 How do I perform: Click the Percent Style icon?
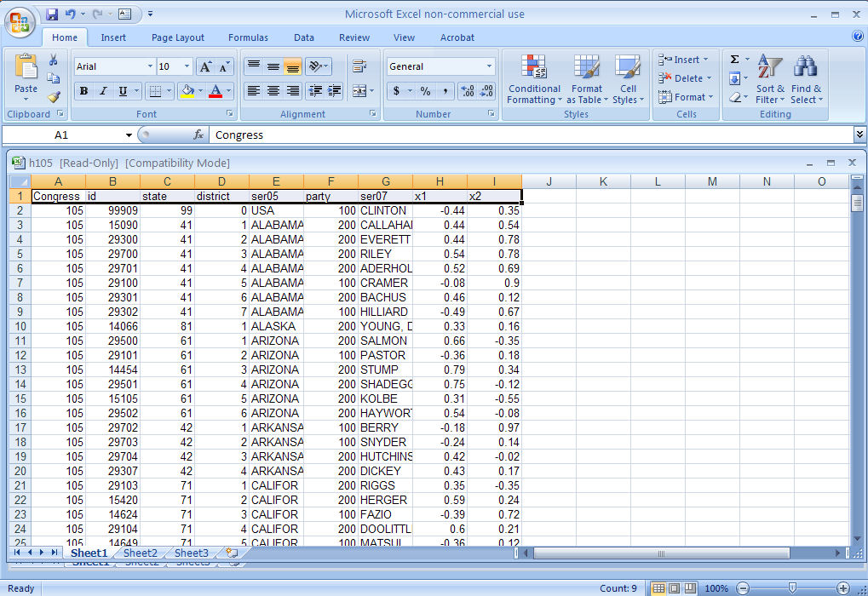coord(424,91)
